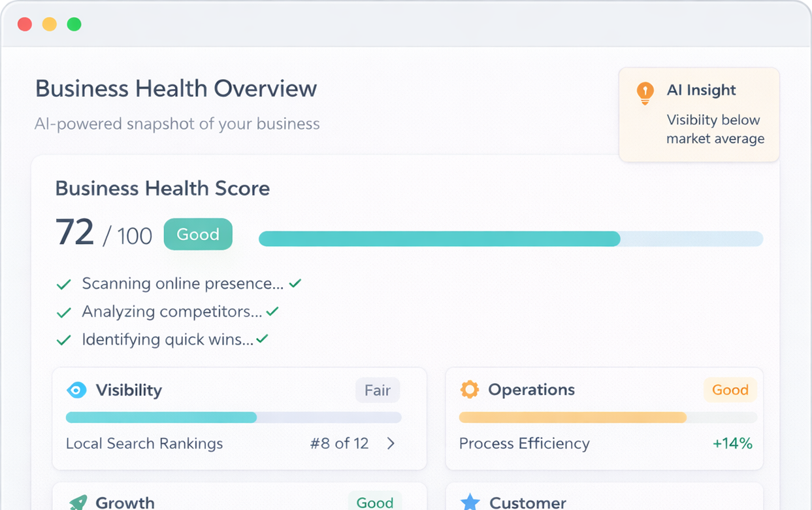The height and width of the screenshot is (510, 812).
Task: Click 'Scanning online presence...' text
Action: tap(183, 284)
